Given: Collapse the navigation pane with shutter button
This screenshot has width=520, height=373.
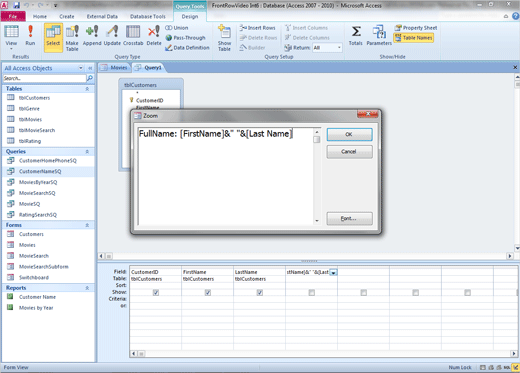Looking at the screenshot, I should (x=90, y=68).
